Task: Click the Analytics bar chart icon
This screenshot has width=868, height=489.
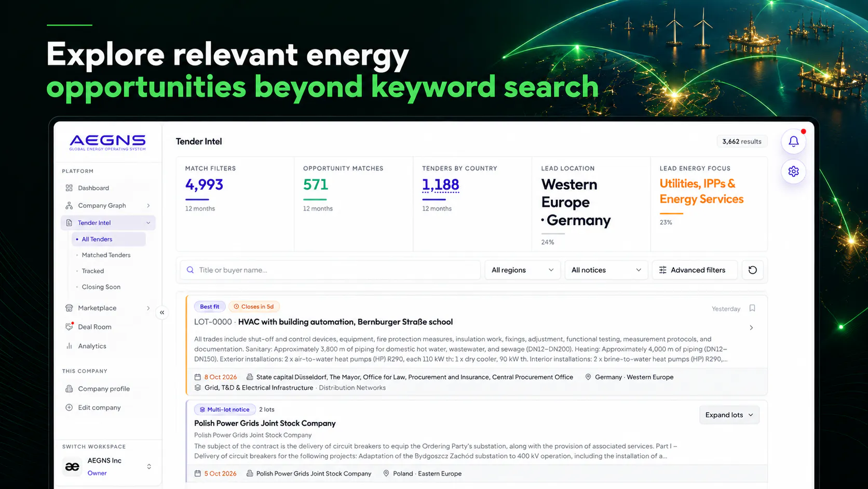Action: click(69, 346)
